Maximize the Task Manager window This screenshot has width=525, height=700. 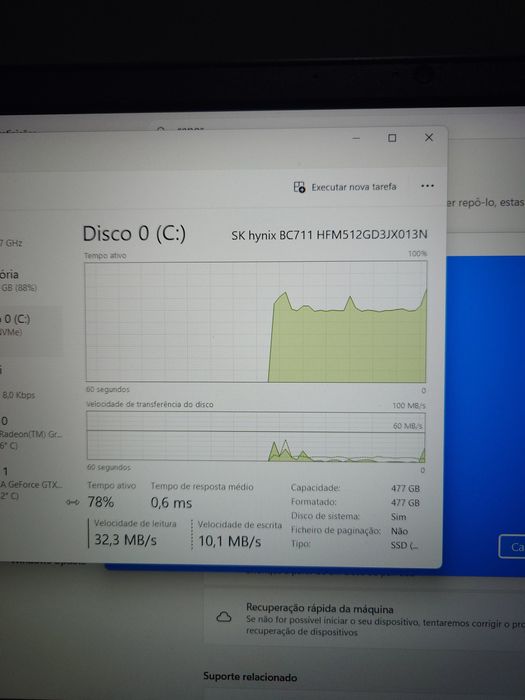point(392,138)
